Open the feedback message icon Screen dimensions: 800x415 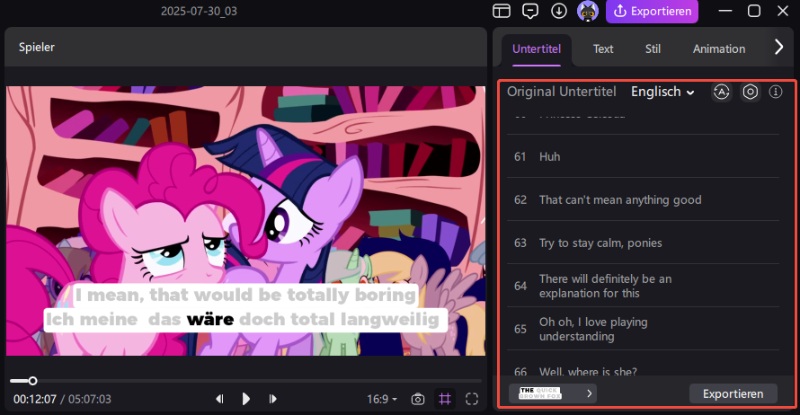(x=530, y=11)
